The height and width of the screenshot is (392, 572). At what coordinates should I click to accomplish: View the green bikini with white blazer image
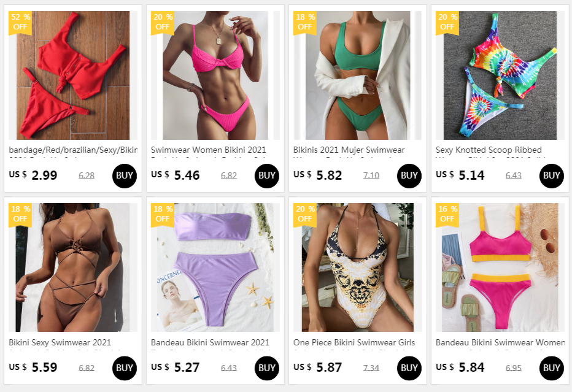click(x=357, y=75)
